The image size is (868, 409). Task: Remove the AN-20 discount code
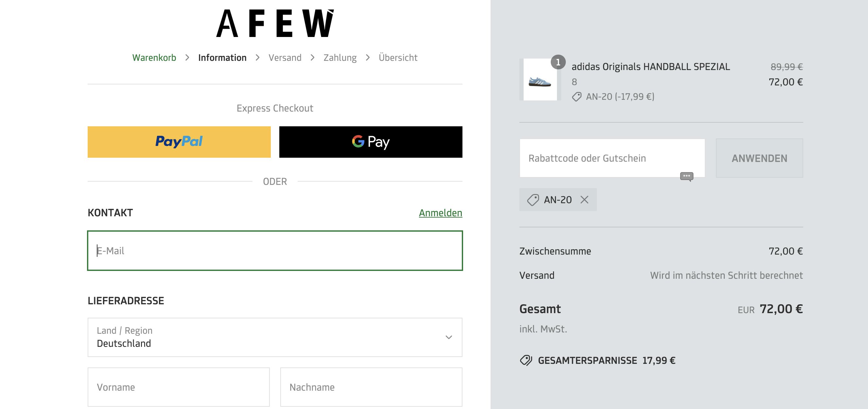point(584,200)
